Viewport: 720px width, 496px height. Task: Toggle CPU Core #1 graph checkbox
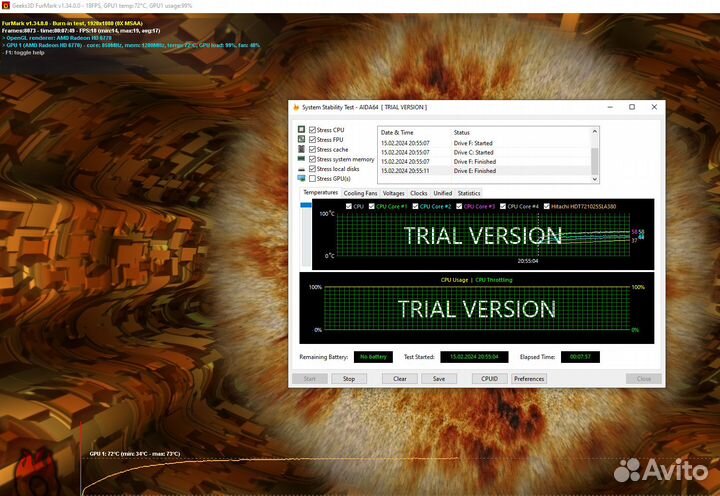[x=371, y=206]
